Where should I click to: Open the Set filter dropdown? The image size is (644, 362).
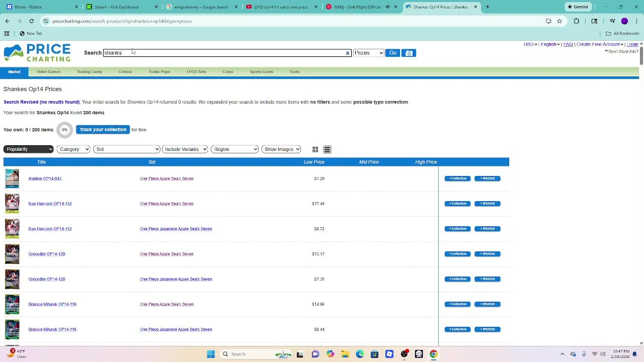pyautogui.click(x=126, y=149)
